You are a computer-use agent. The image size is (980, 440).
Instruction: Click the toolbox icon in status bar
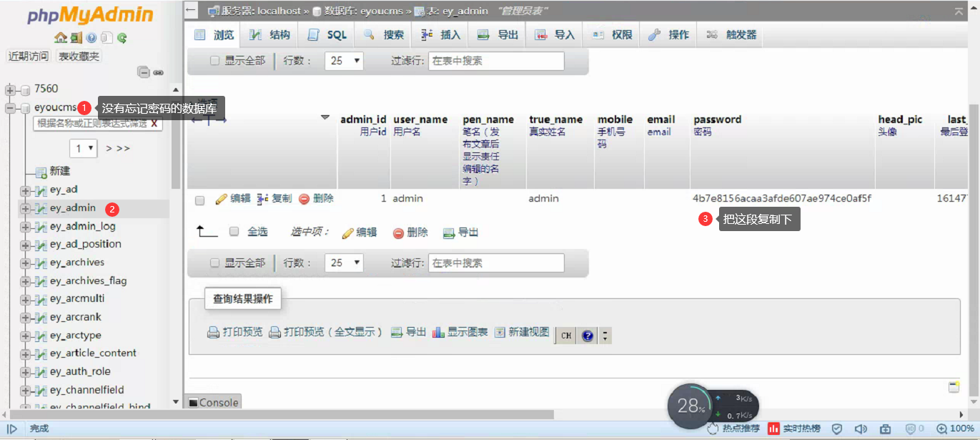885,429
